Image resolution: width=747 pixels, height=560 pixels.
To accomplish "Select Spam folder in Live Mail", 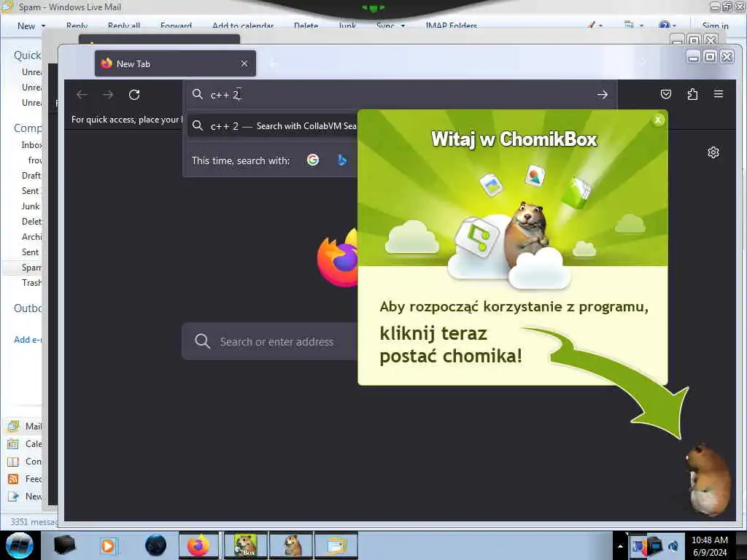I will coord(31,267).
